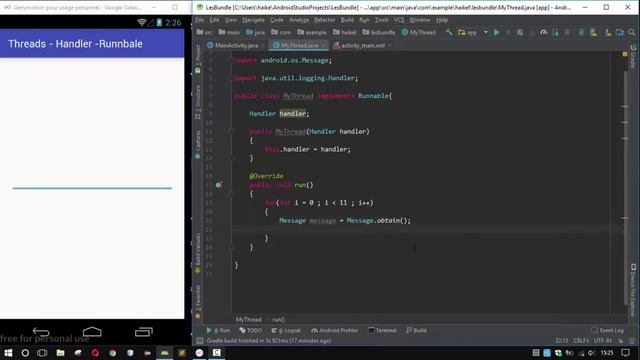Open the File menu

[x=199, y=20]
